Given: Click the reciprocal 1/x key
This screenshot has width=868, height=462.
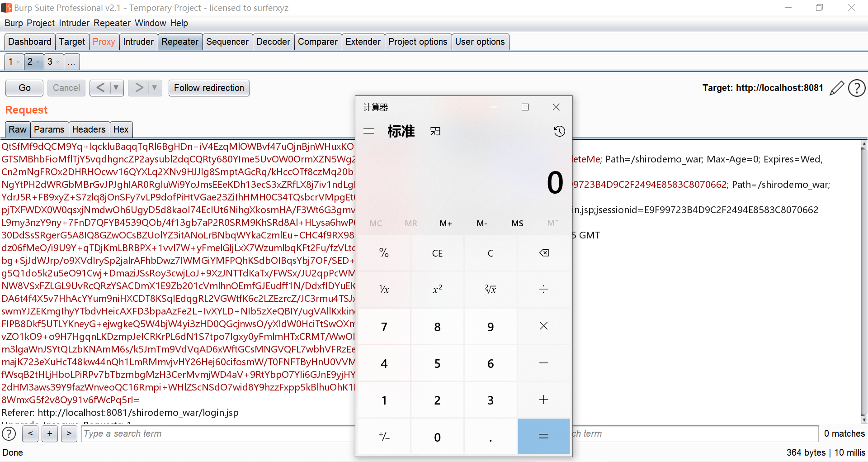Looking at the screenshot, I should 384,290.
